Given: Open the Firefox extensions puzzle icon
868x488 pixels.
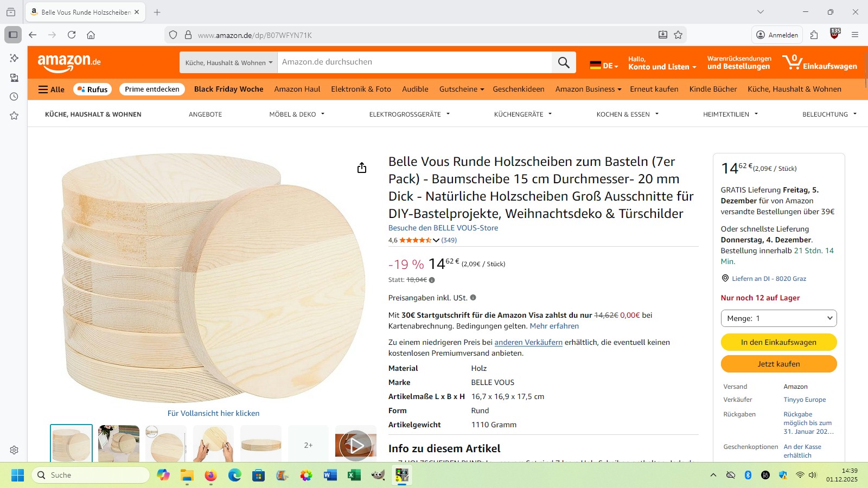Looking at the screenshot, I should click(814, 35).
